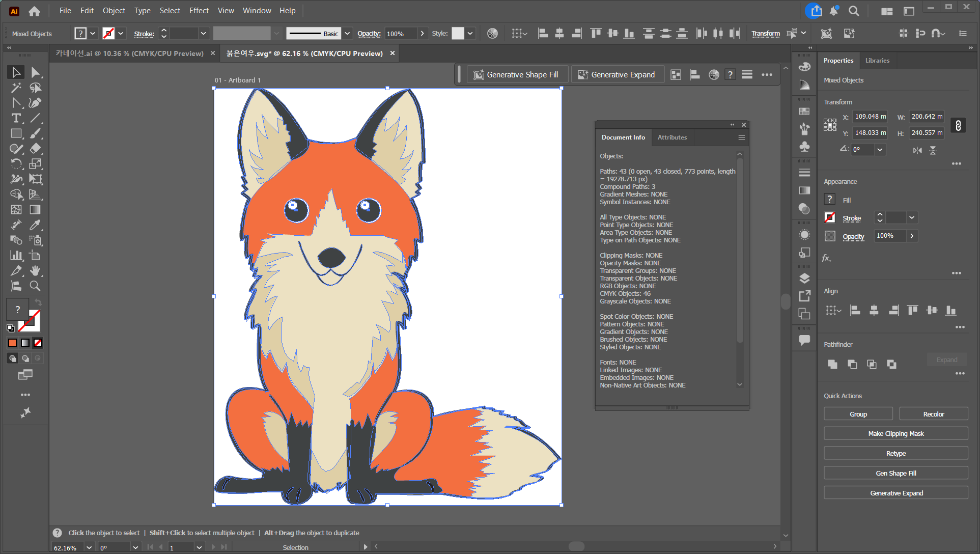
Task: Click the Make Clipping Mask button
Action: 895,434
